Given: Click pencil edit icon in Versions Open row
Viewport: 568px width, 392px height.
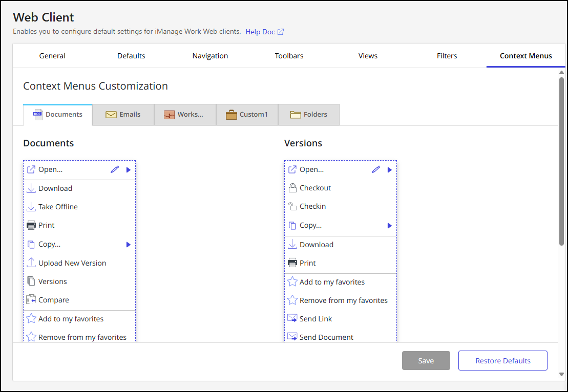Looking at the screenshot, I should pyautogui.click(x=376, y=169).
